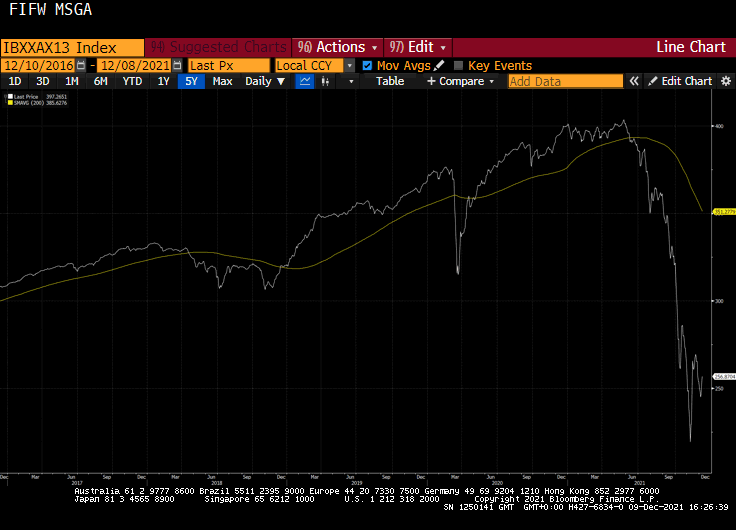Click the yellow moving average value label
This screenshot has height=530, width=736.
[724, 212]
